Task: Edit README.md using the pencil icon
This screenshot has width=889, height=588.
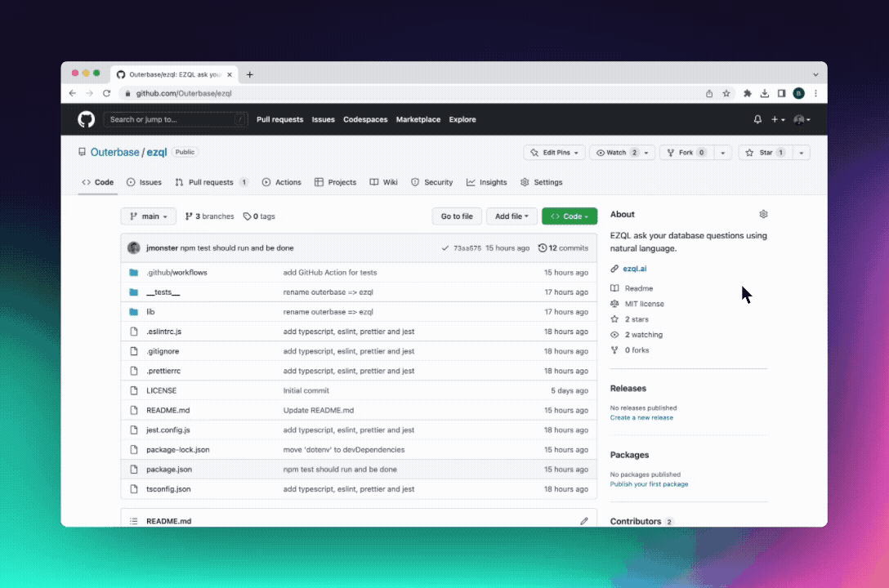Action: (x=584, y=520)
